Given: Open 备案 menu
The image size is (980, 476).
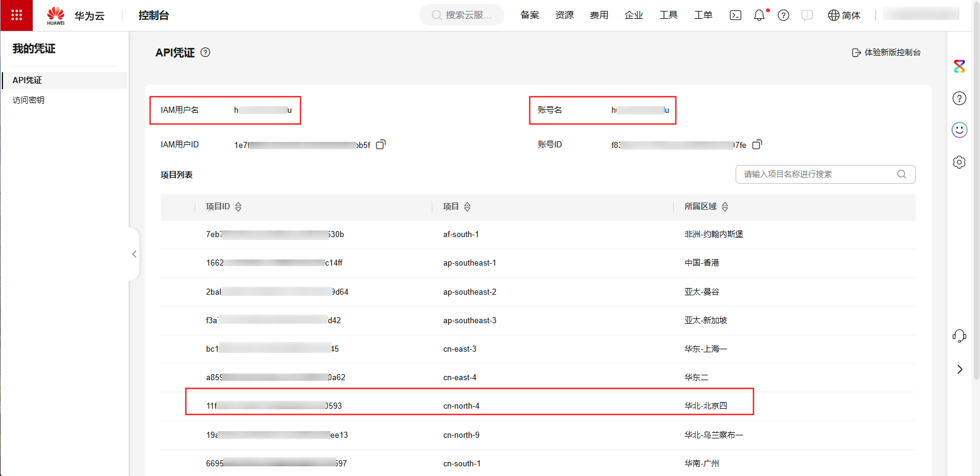Looking at the screenshot, I should [x=529, y=15].
